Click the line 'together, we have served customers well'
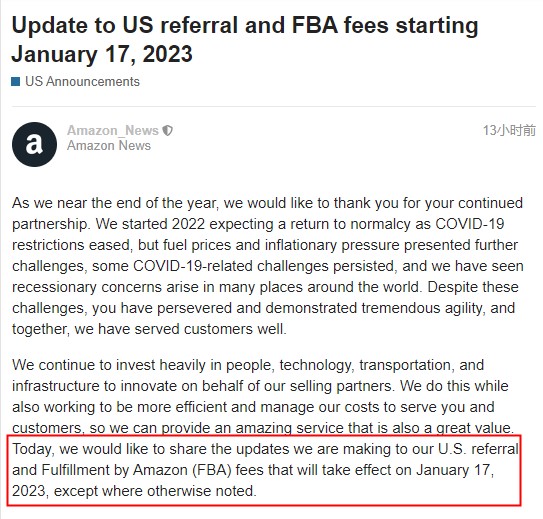The image size is (543, 519). click(x=149, y=329)
